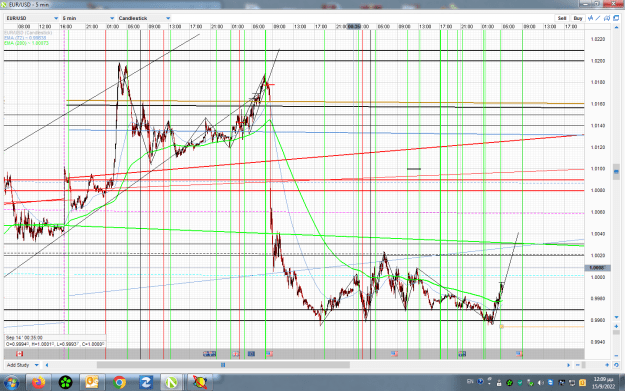Open the 5 min timeframe dropdown
This screenshot has width=625, height=391.
click(x=88, y=18)
